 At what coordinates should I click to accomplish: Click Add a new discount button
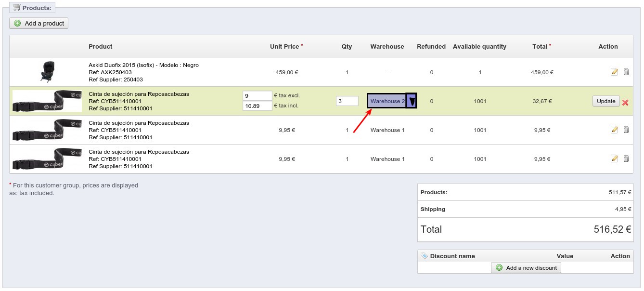pos(526,267)
